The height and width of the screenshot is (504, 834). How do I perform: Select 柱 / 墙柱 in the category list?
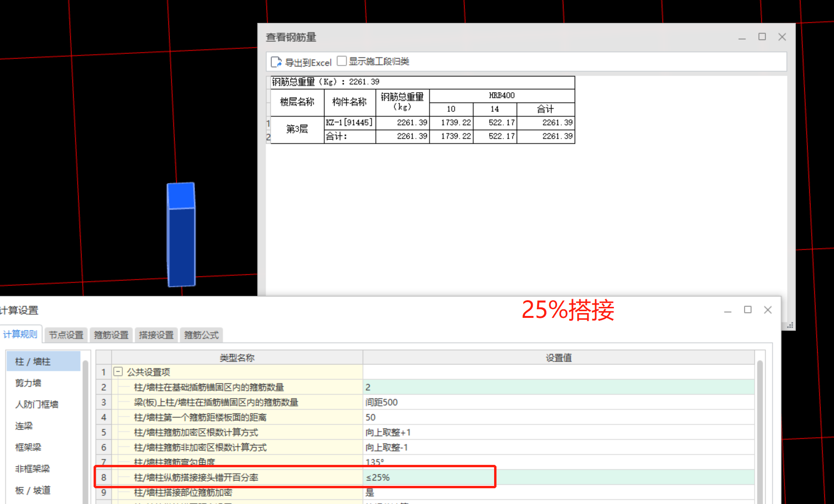[43, 361]
